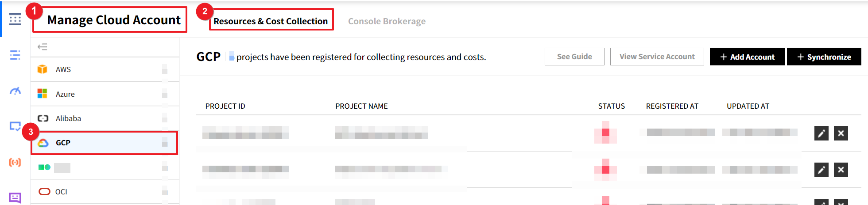Click the blue list icon in left rail

coord(15,55)
